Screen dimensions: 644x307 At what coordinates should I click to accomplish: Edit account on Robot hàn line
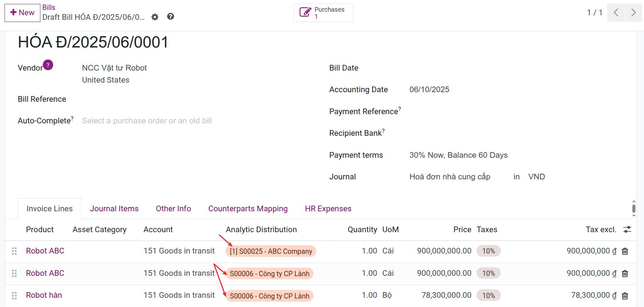(x=179, y=295)
